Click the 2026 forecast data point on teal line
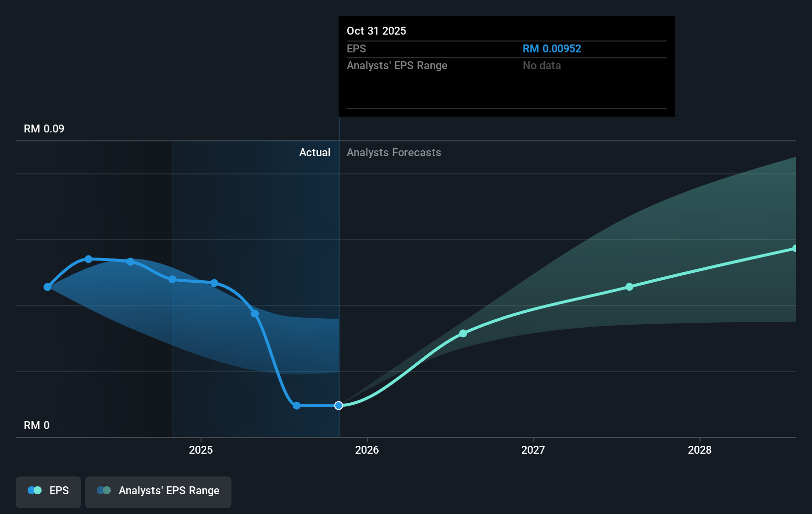 click(463, 334)
